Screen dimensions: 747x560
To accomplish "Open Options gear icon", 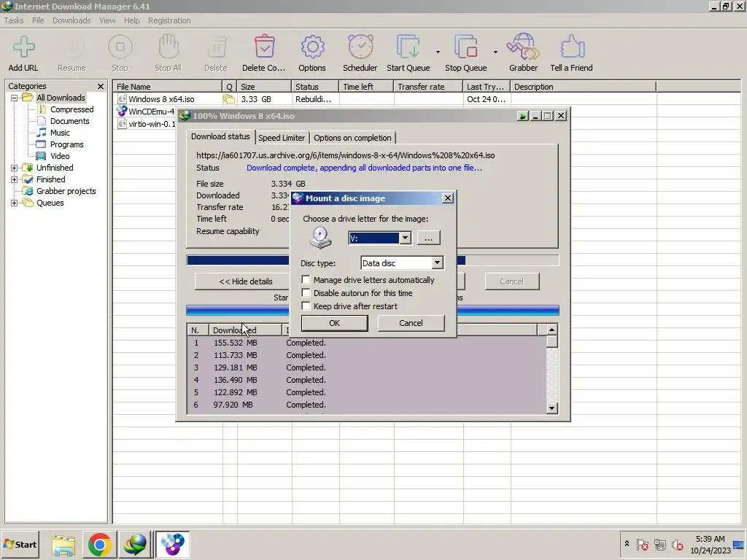I will (x=312, y=47).
